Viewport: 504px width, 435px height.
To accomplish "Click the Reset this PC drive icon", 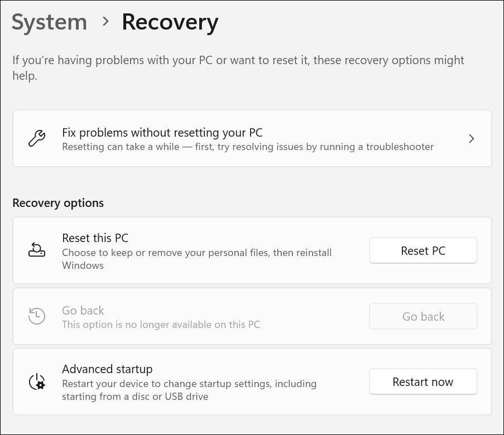I will pos(37,250).
